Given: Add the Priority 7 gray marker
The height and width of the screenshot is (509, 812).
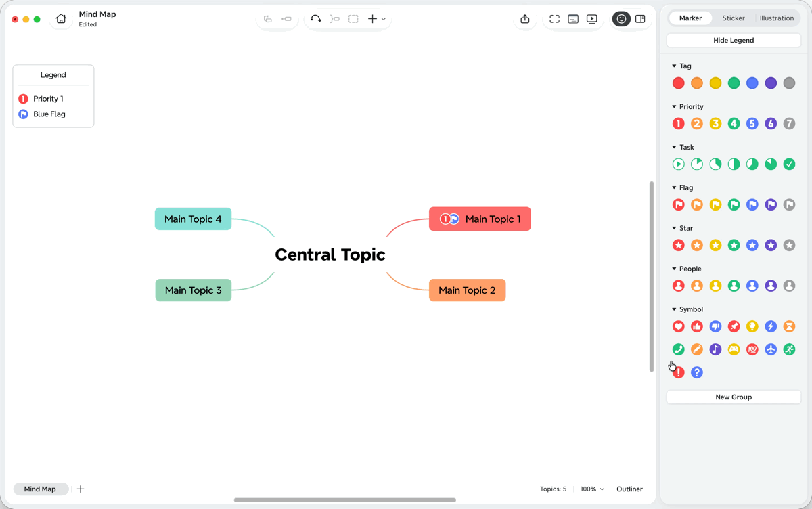Looking at the screenshot, I should 789,123.
